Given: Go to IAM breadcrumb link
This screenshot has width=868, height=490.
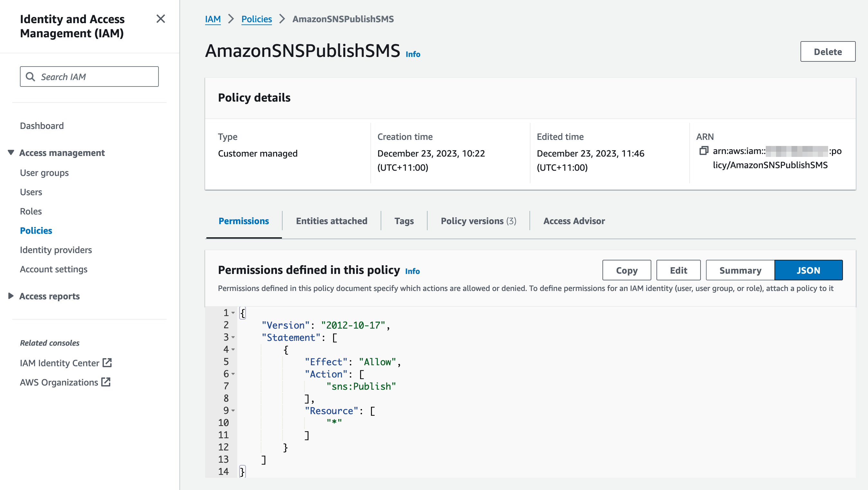Looking at the screenshot, I should coord(212,19).
